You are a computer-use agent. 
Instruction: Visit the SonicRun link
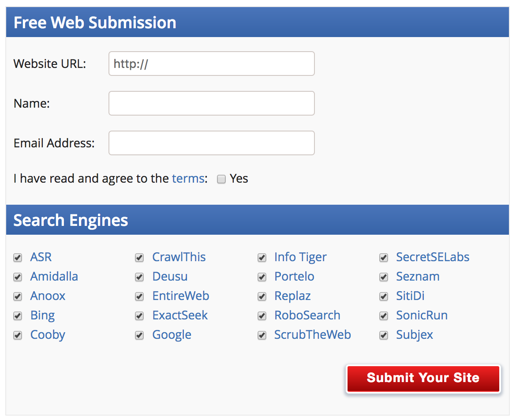pos(422,315)
